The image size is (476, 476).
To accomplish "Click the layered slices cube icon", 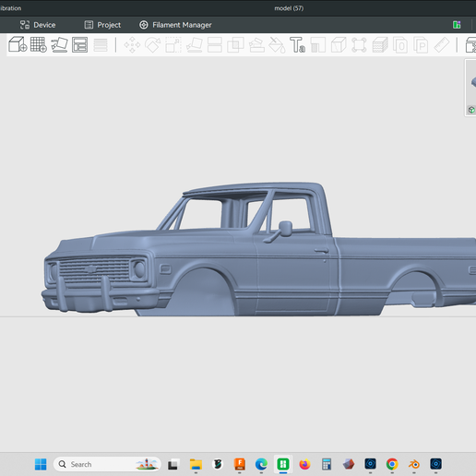I will tap(380, 45).
